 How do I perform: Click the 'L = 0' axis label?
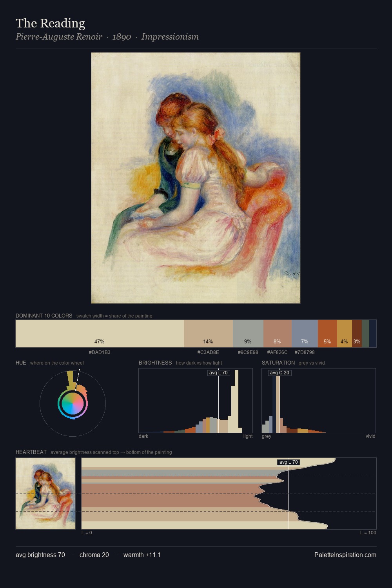point(87,533)
